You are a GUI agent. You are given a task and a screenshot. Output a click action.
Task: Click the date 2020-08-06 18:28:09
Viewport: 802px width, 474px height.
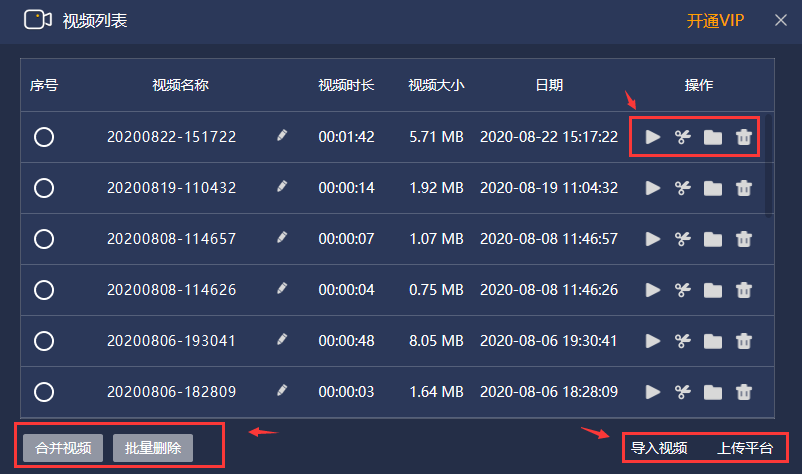(549, 392)
